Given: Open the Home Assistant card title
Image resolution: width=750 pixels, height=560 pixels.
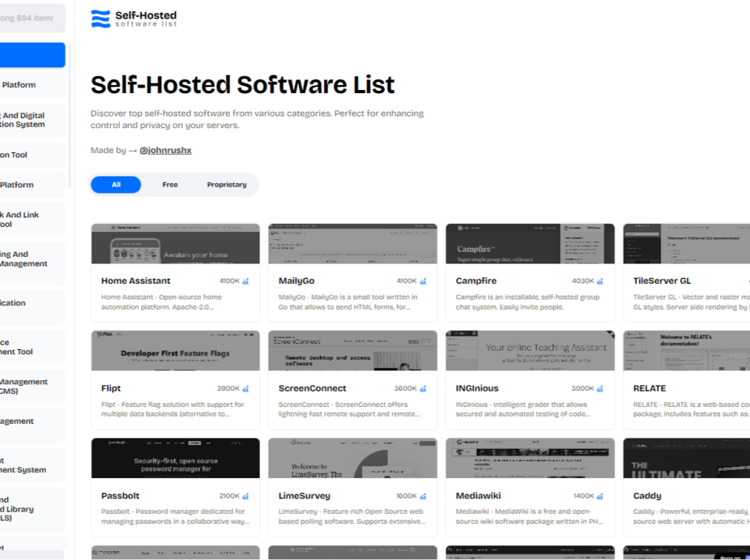Looking at the screenshot, I should tap(135, 280).
